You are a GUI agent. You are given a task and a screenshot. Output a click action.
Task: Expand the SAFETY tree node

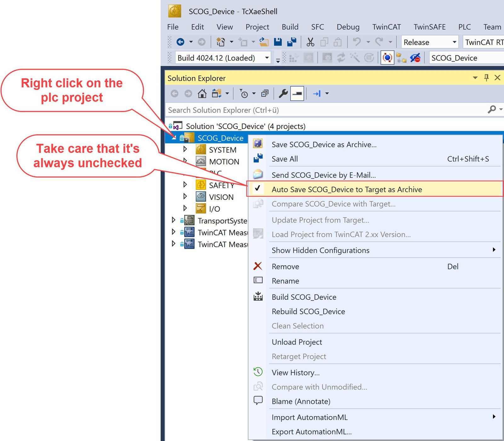tap(185, 184)
